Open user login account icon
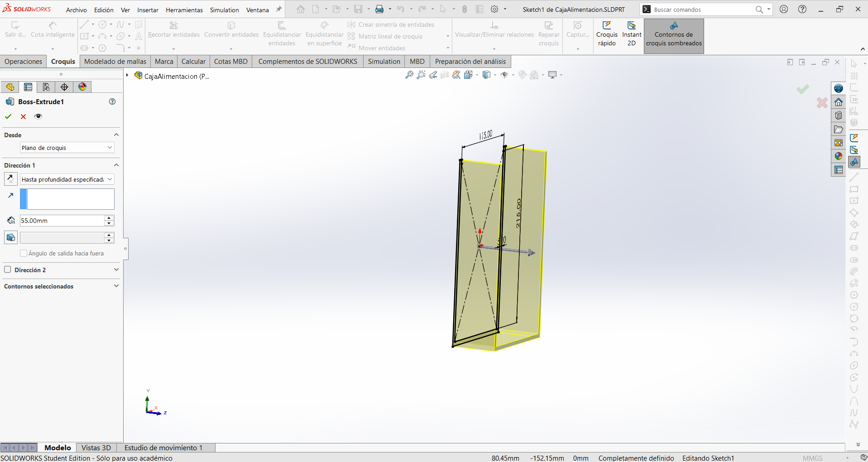Viewport: 868px width, 462px height. [x=784, y=9]
